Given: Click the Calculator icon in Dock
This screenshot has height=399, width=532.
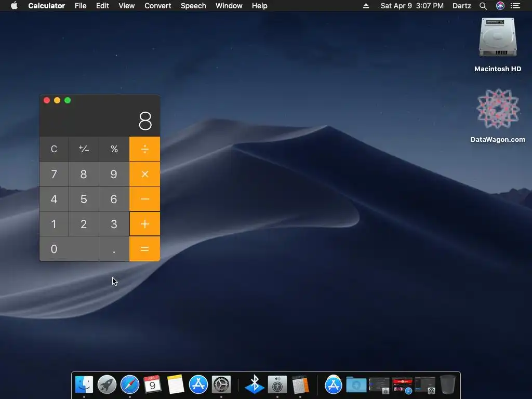Looking at the screenshot, I should point(300,385).
